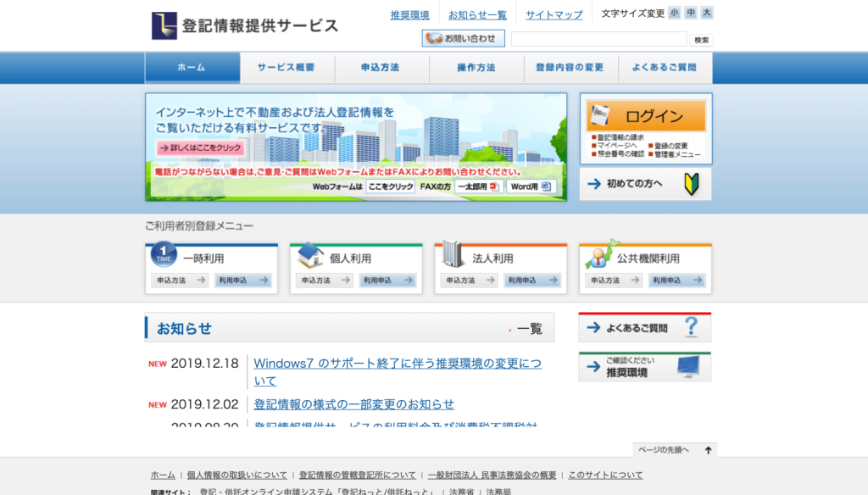Download the 一太郎用 FAX form
The height and width of the screenshot is (495, 868).
coord(479,186)
